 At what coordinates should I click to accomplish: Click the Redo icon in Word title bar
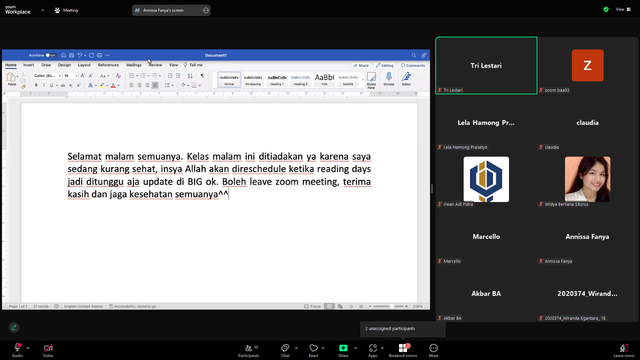pos(91,55)
